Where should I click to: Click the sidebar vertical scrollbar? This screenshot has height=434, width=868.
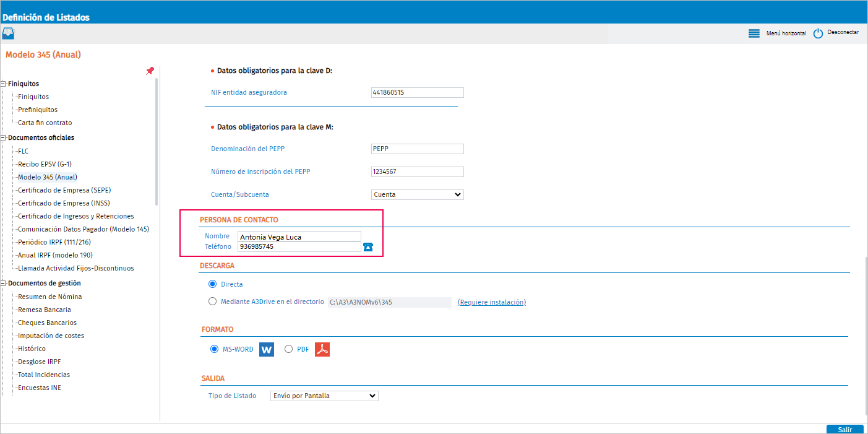157,141
